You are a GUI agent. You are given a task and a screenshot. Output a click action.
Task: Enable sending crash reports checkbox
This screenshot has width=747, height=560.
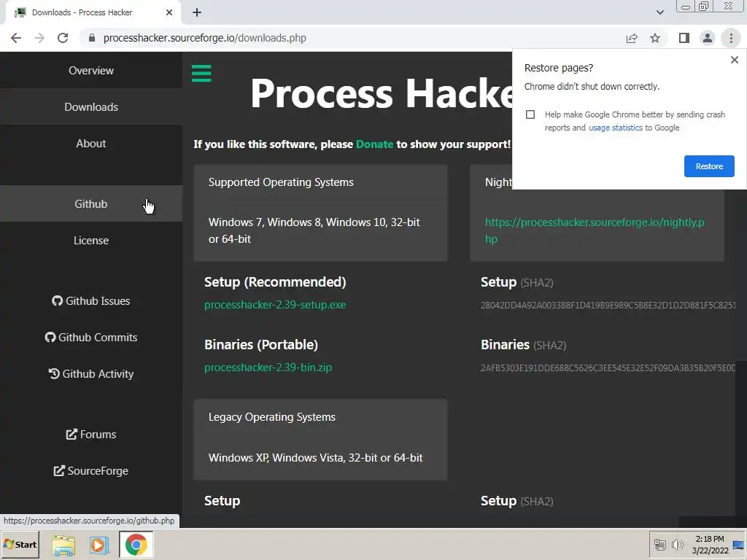click(x=530, y=114)
